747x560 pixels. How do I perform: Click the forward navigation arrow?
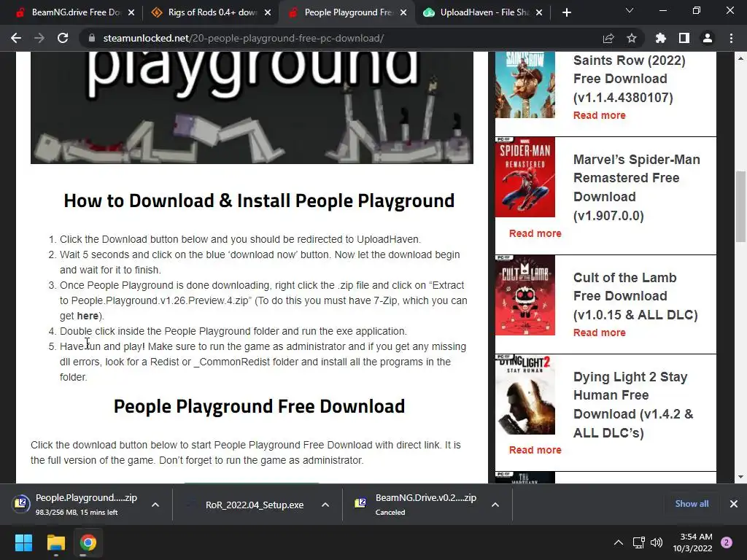pyautogui.click(x=39, y=38)
